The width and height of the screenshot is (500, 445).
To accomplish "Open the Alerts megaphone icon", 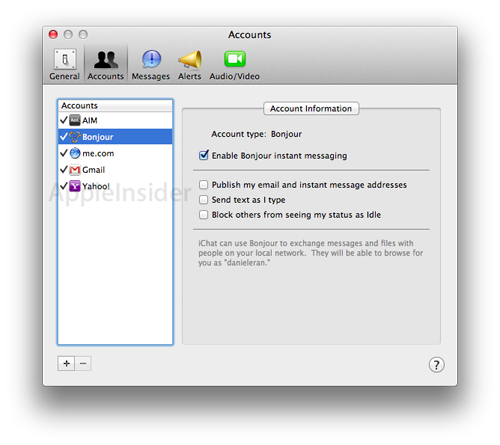I will click(190, 60).
